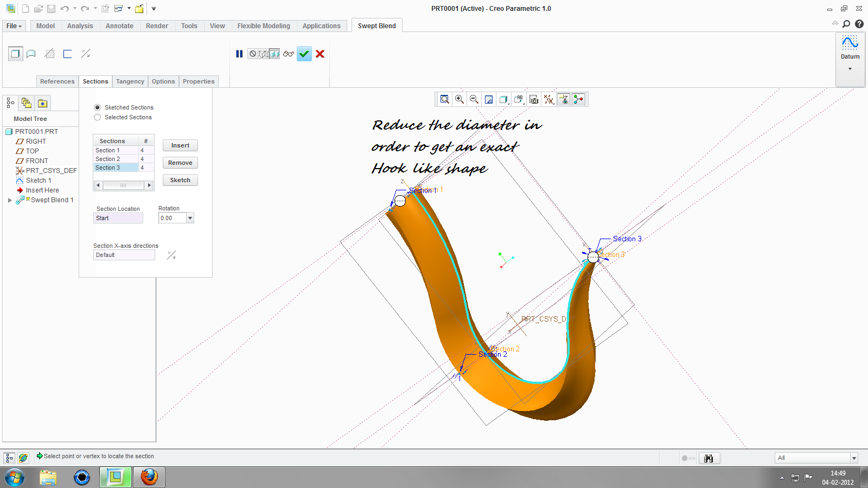Select the Create as surface option
868x488 pixels.
coord(31,54)
